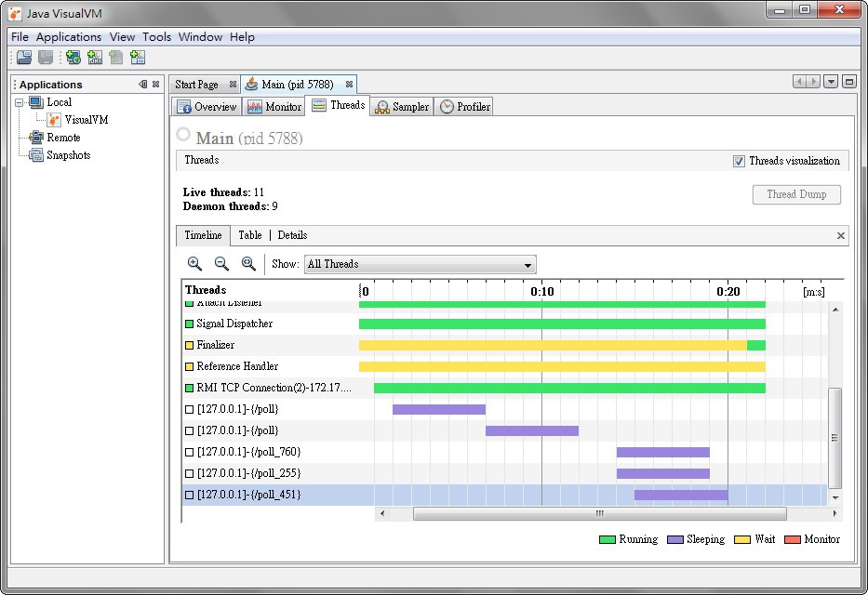Minimize the Applications panel with its icon
Viewport: 868px width, 595px height.
coord(142,85)
